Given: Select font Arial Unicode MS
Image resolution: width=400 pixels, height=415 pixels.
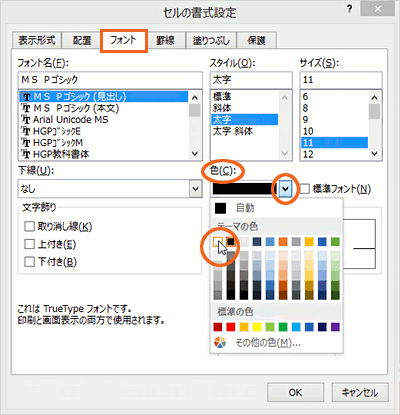Looking at the screenshot, I should tap(104, 120).
